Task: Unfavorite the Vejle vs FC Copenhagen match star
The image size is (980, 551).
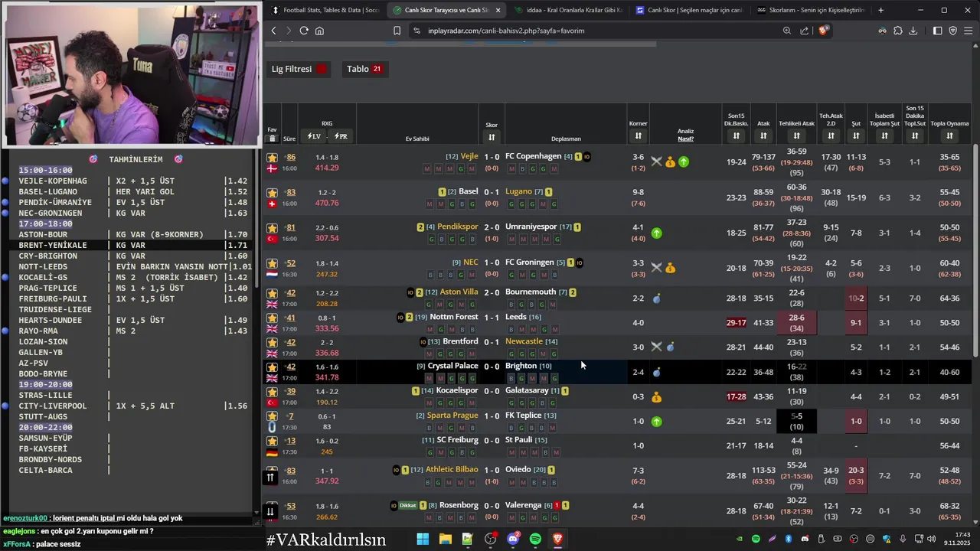Action: click(x=272, y=158)
